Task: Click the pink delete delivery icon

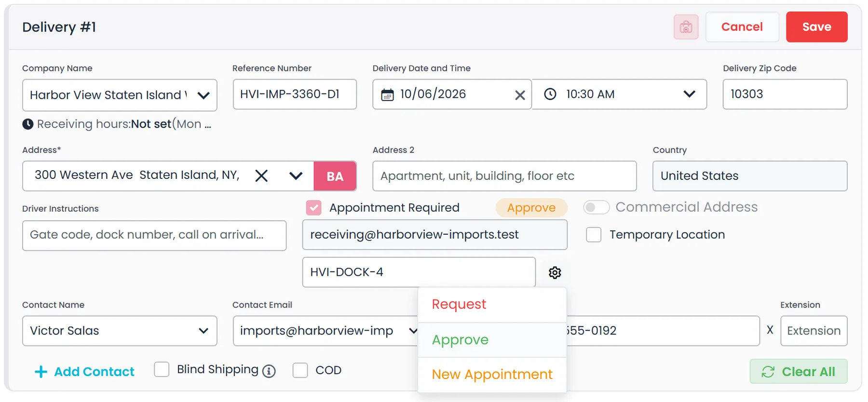Action: tap(686, 27)
